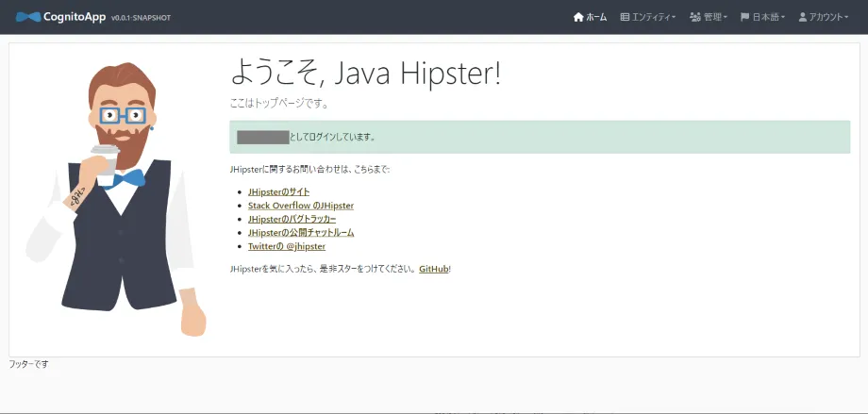This screenshot has width=868, height=414.
Task: Click the home icon beside ホーム
Action: click(578, 17)
